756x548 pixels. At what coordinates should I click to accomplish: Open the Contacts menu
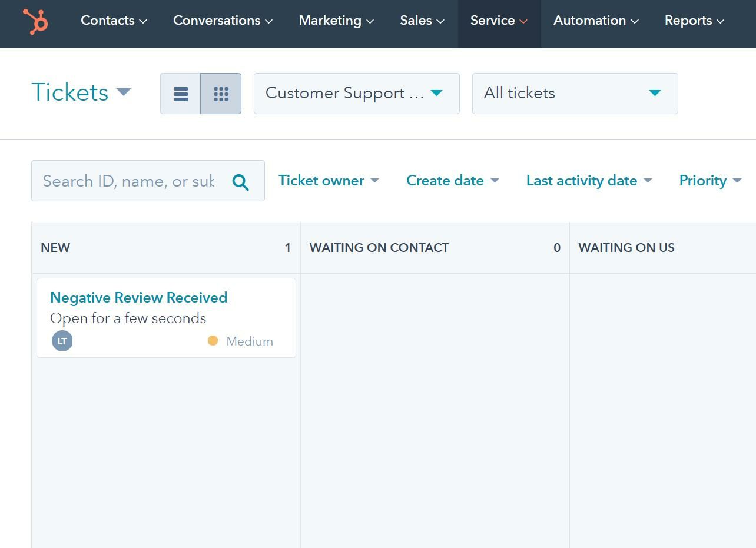114,21
